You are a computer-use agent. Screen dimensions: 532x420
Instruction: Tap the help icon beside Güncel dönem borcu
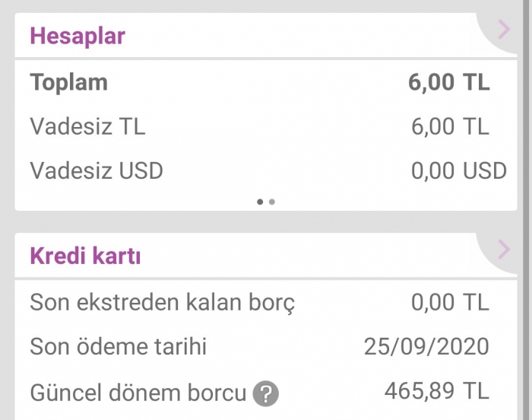265,394
